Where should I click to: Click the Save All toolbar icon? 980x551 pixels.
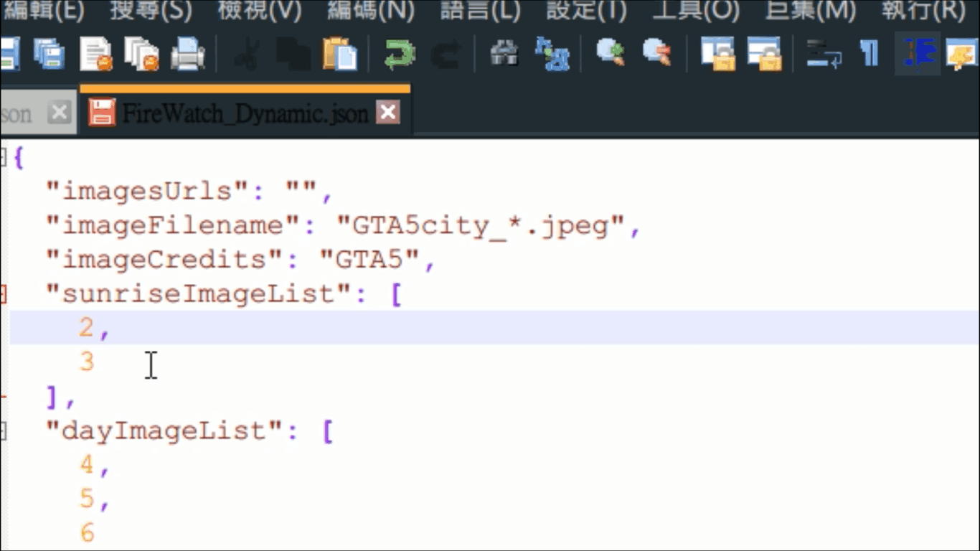pos(49,54)
